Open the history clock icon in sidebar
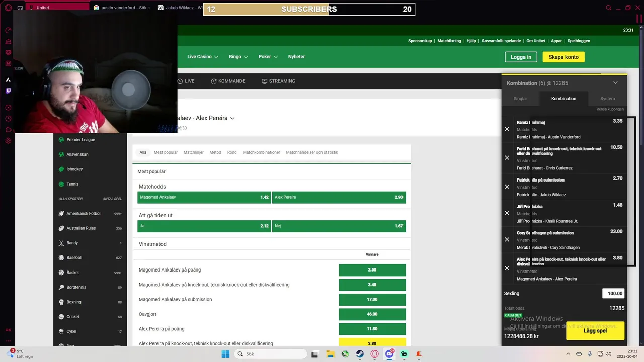644x362 pixels. [8, 119]
